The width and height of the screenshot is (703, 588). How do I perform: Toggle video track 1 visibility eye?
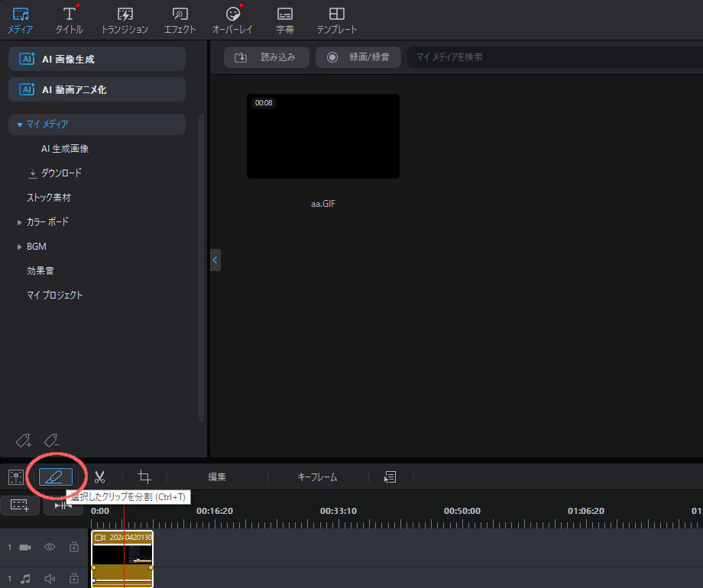point(50,547)
